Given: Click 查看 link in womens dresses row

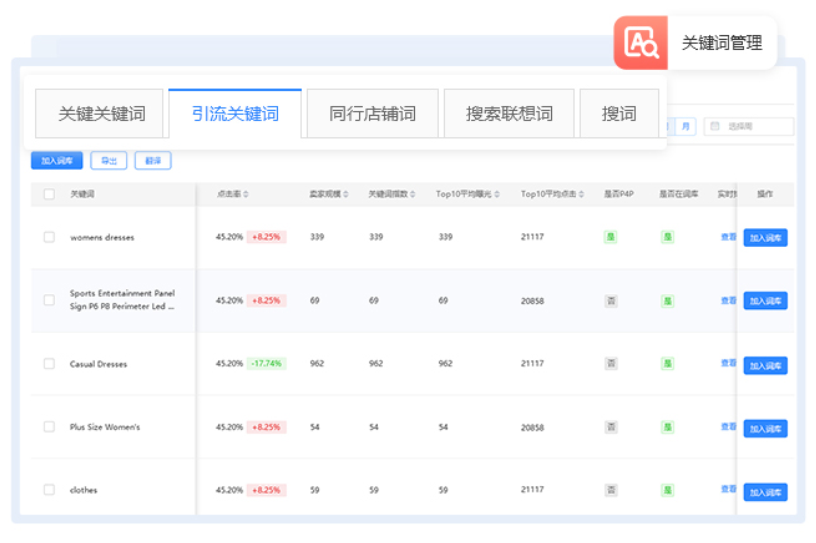Looking at the screenshot, I should 728,237.
